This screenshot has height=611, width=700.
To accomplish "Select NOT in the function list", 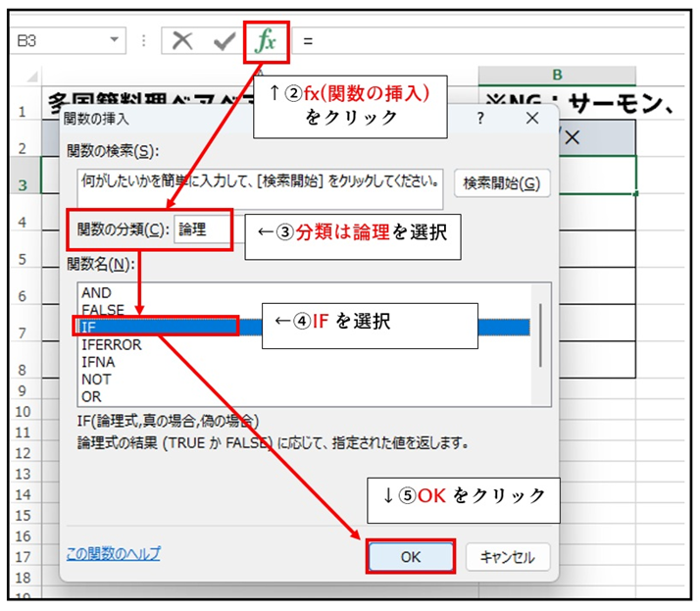I will [x=96, y=380].
